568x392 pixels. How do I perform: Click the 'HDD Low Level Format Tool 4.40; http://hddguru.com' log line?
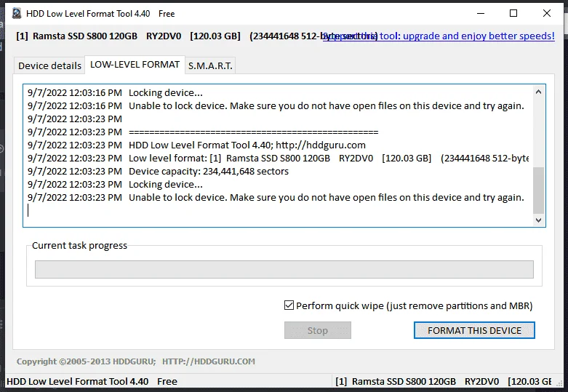(196, 145)
